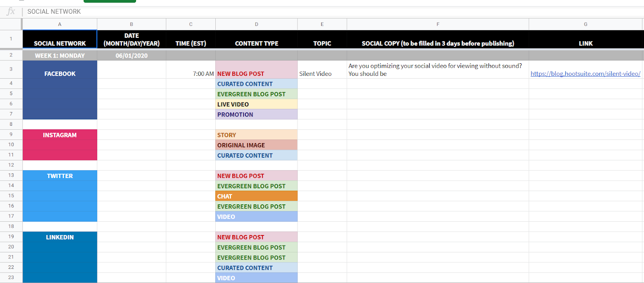Select row 1 header number
The image size is (644, 283).
click(11, 39)
